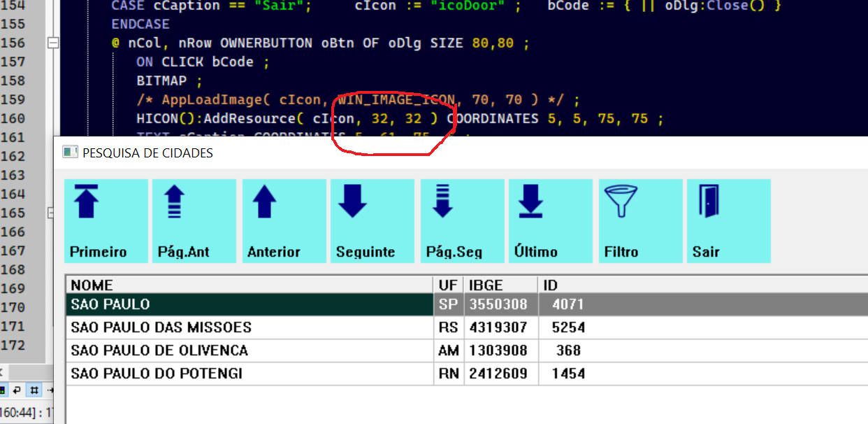868x424 pixels.
Task: Click IBGE code 4319307
Action: [498, 327]
